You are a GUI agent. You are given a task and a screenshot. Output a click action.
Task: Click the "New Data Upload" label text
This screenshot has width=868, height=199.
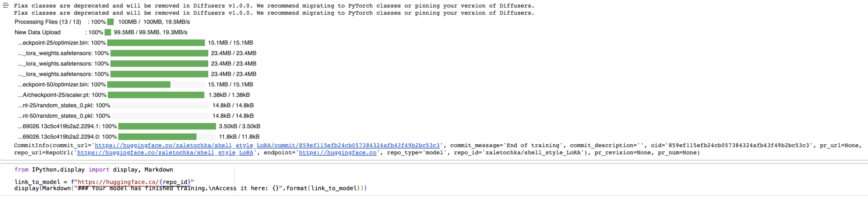pyautogui.click(x=38, y=32)
